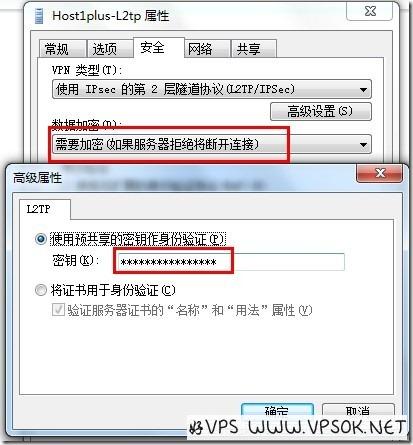Confirm with the 确定 button

tap(277, 411)
